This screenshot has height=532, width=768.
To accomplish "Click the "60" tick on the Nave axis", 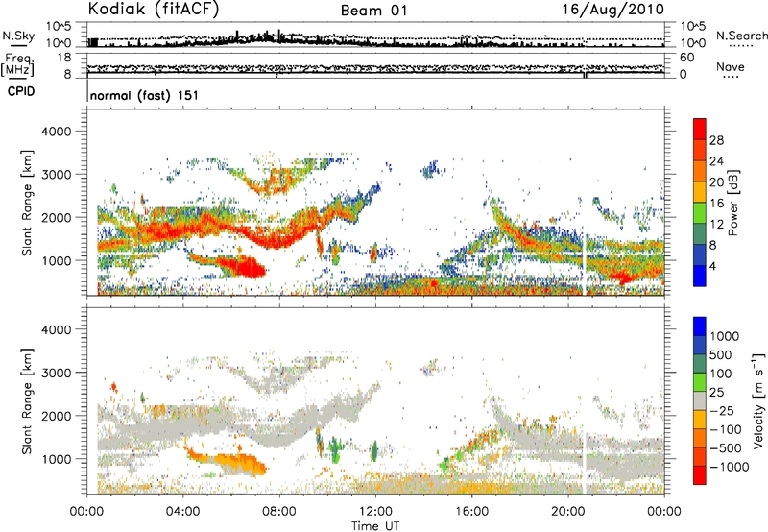I will (686, 58).
